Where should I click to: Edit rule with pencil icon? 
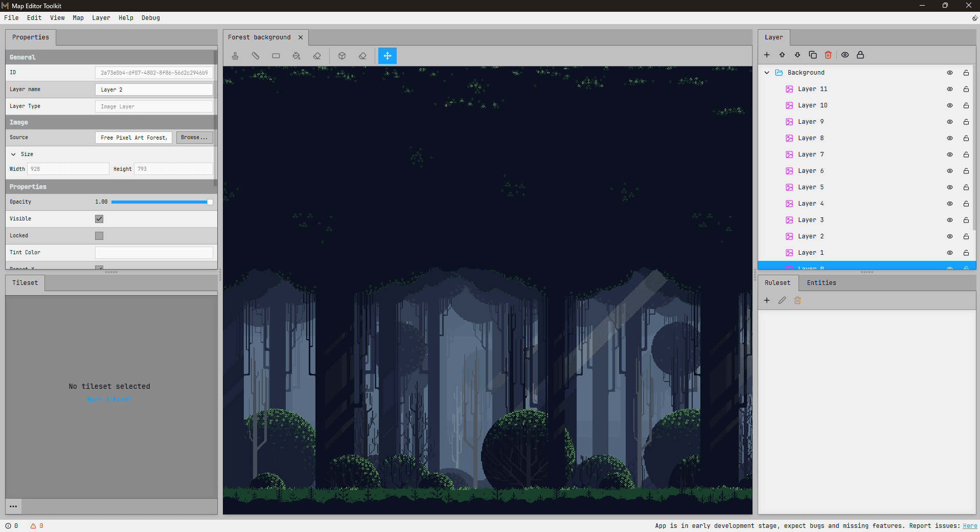click(x=782, y=300)
